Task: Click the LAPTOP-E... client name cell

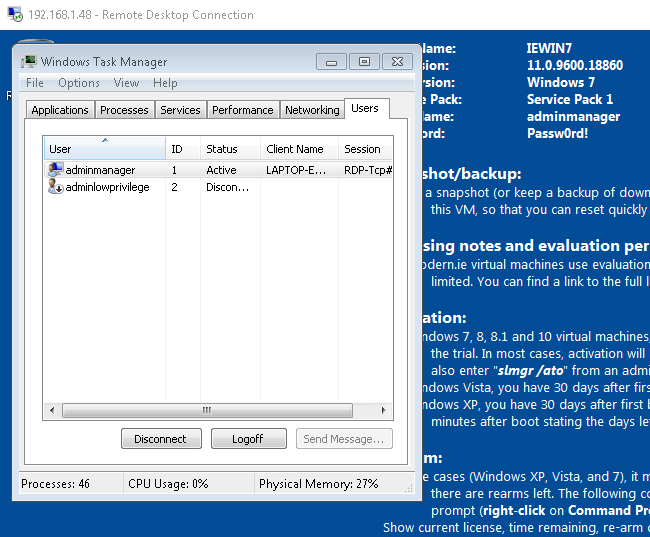Action: point(296,170)
